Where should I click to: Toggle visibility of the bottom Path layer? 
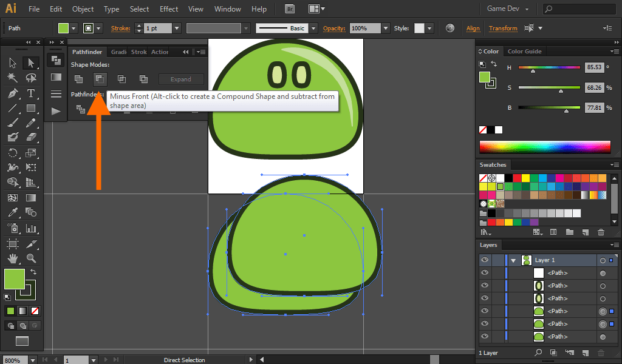485,336
